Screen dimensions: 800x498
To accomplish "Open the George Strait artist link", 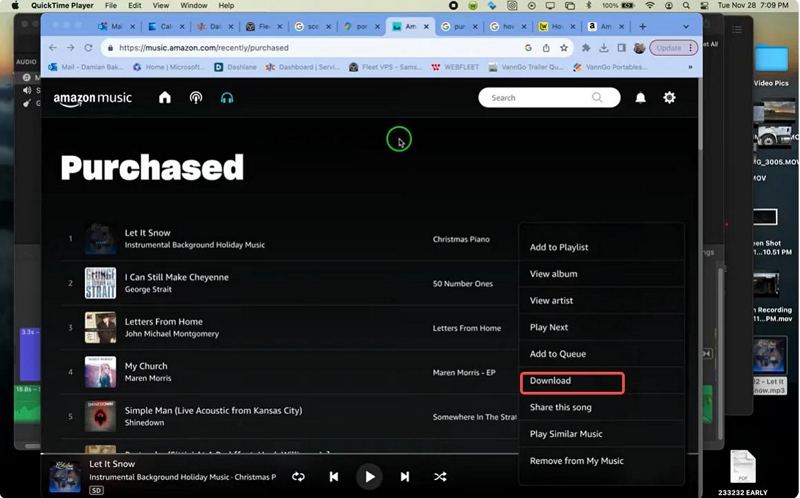I will tap(148, 289).
